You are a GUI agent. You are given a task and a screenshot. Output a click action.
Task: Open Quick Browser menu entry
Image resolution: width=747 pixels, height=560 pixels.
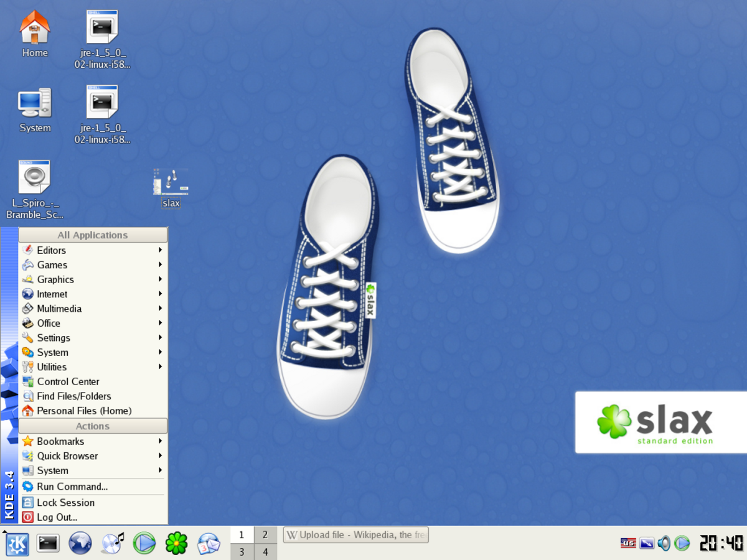(93, 456)
